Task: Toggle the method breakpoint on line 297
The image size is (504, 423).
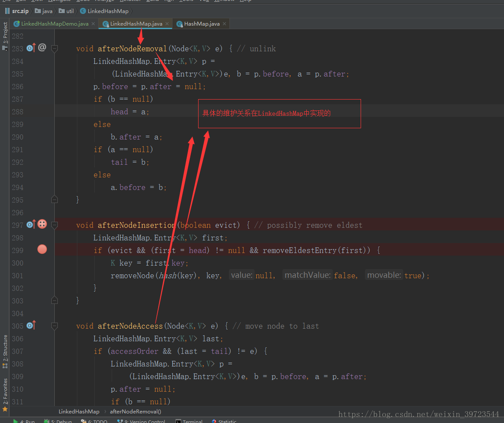Action: [x=42, y=224]
